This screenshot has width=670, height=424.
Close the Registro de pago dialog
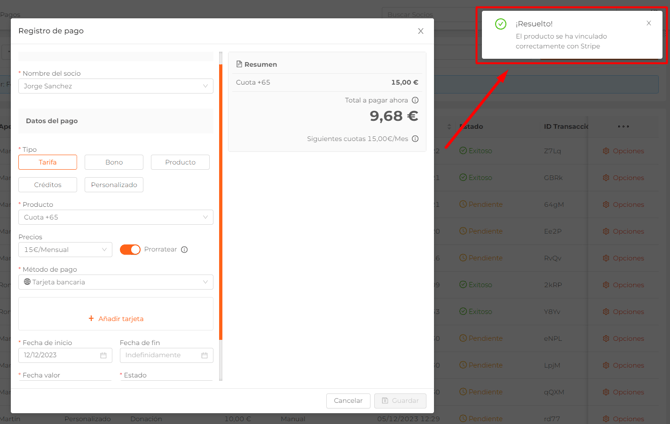click(x=420, y=31)
